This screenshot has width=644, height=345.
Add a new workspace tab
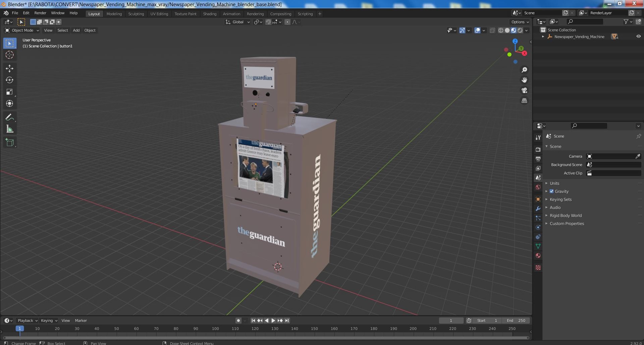[320, 14]
